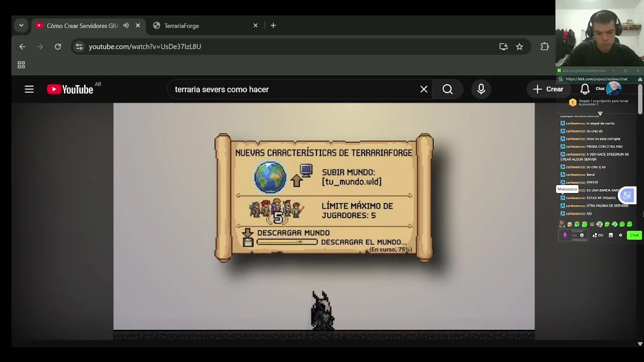Image resolution: width=644 pixels, height=362 pixels.
Task: Send message with green Chat button
Action: [634, 235]
